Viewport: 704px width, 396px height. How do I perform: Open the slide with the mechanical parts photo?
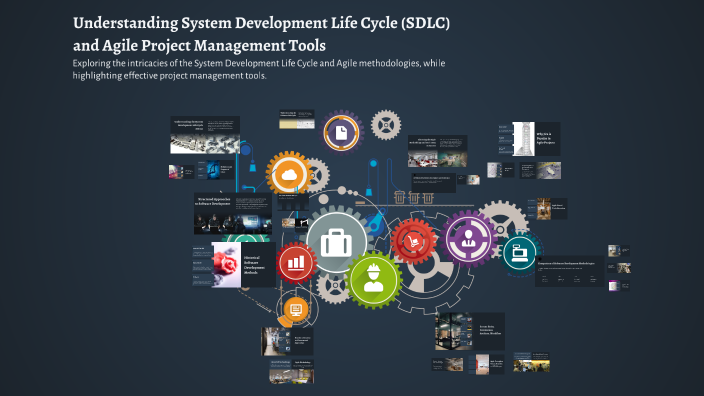205,135
